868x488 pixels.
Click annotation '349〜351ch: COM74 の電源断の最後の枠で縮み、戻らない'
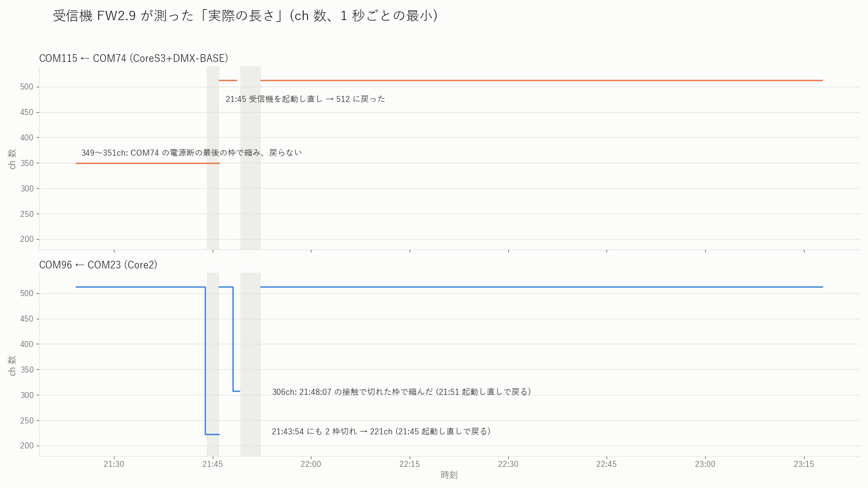192,153
